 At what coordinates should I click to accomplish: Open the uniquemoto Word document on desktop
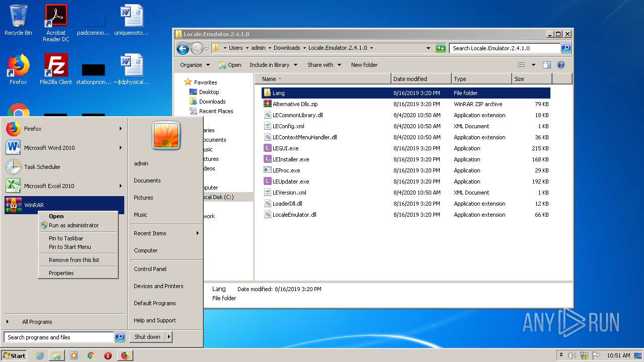pos(131,20)
